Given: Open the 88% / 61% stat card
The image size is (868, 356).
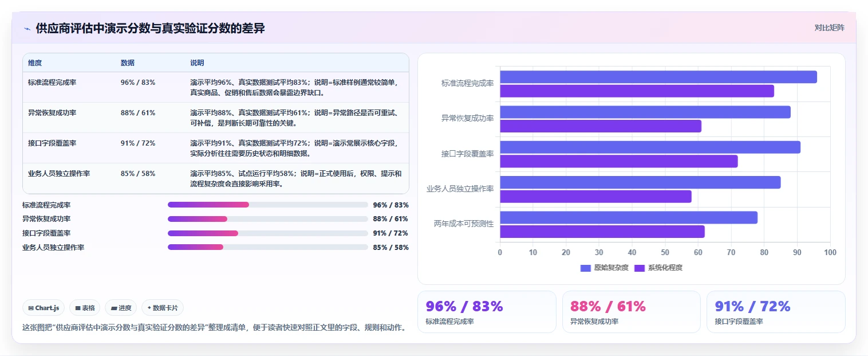Looking at the screenshot, I should [632, 312].
